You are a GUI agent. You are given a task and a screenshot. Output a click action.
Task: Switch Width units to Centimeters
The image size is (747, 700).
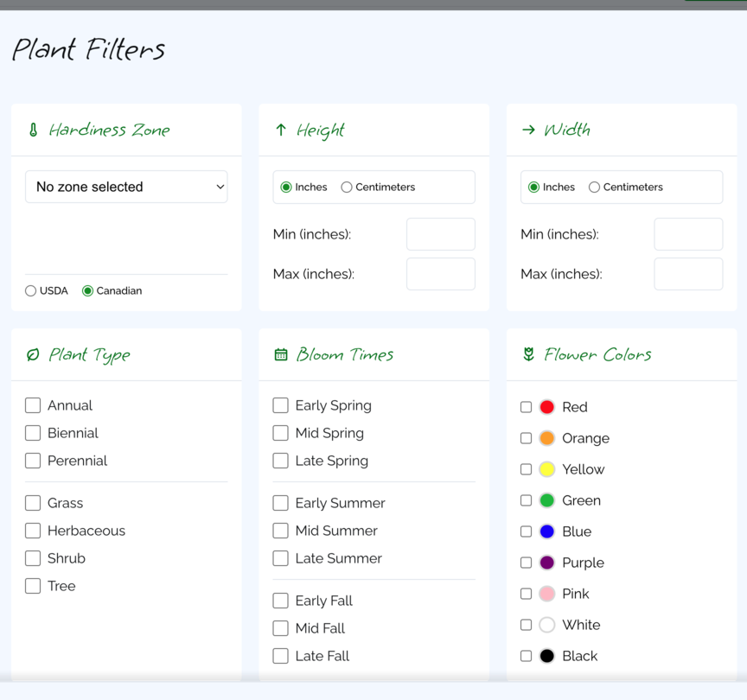(594, 187)
